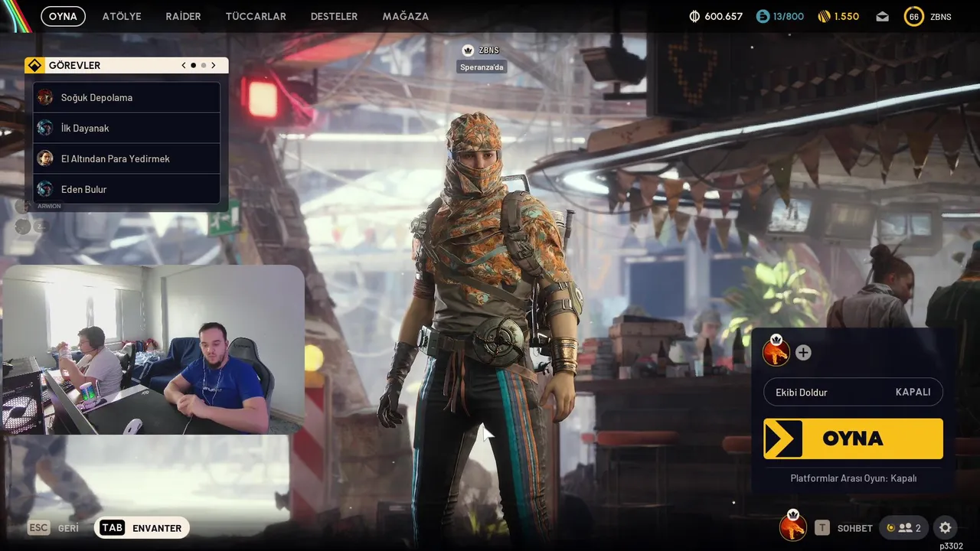
Task: Open SOHBET chat
Action: tap(855, 528)
